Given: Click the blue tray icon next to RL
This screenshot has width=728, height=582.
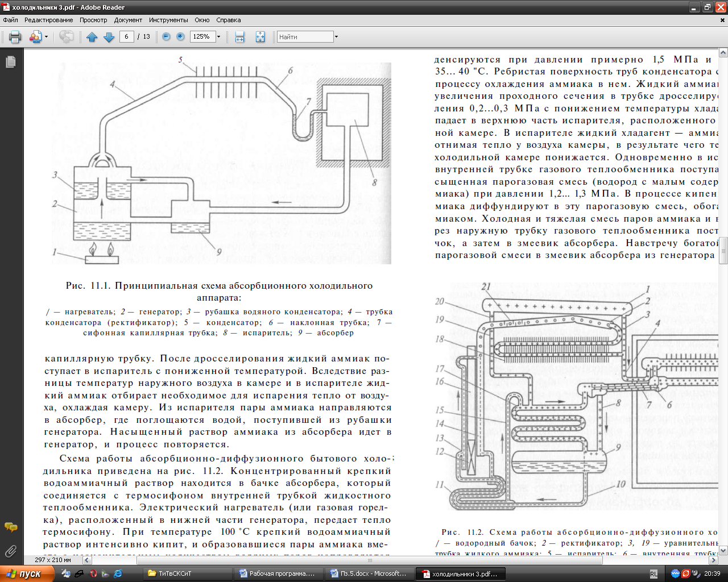Looking at the screenshot, I should (x=675, y=573).
